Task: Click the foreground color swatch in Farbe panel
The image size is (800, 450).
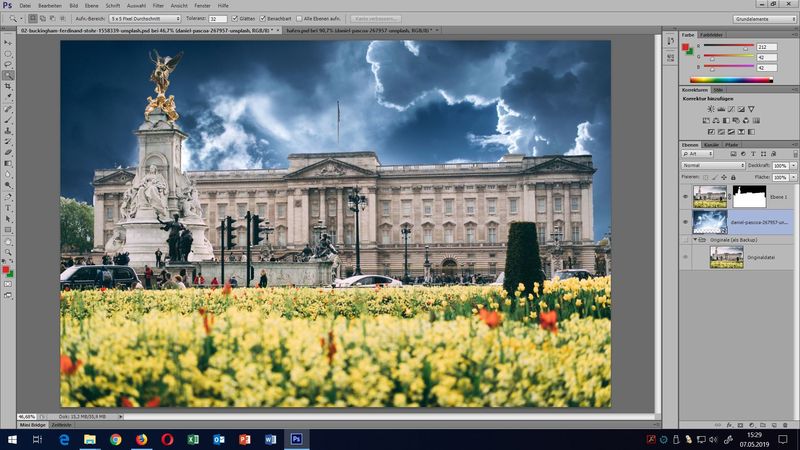Action: tap(685, 47)
